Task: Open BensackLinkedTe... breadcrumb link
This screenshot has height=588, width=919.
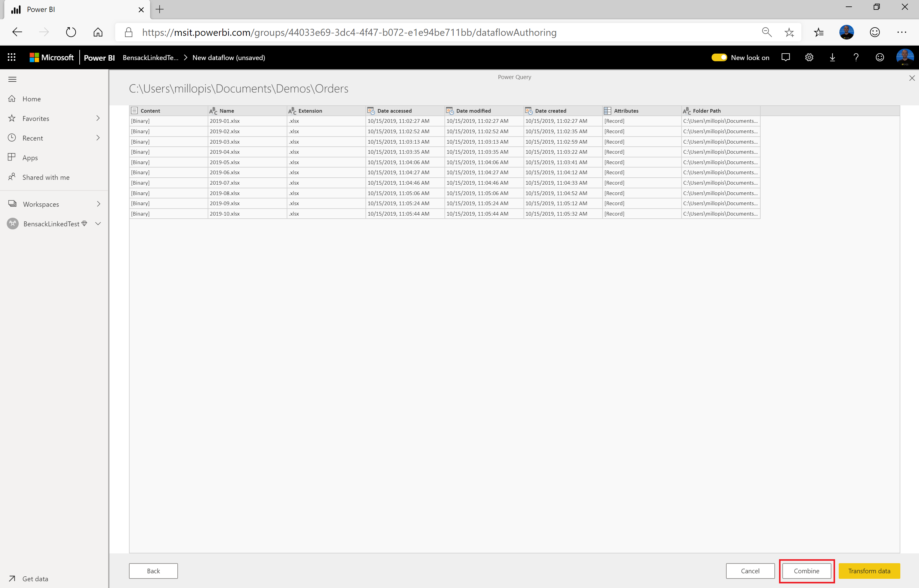Action: [x=150, y=58]
